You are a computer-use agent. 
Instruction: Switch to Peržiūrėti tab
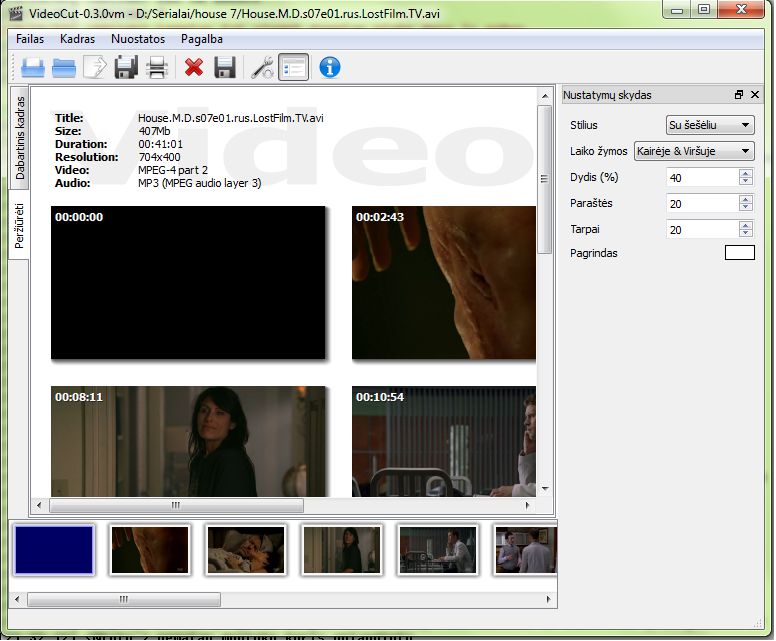(x=19, y=226)
